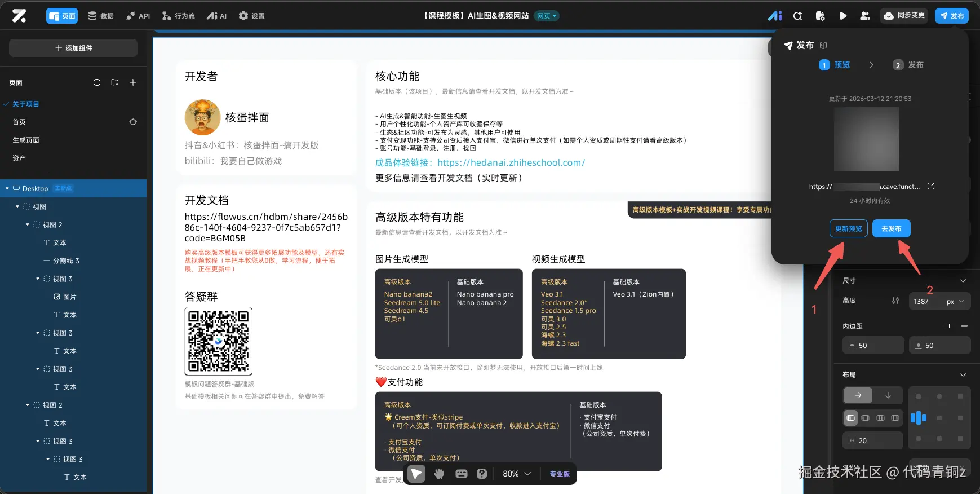Switch to the 页面 tab
The image size is (980, 494).
pos(62,16)
